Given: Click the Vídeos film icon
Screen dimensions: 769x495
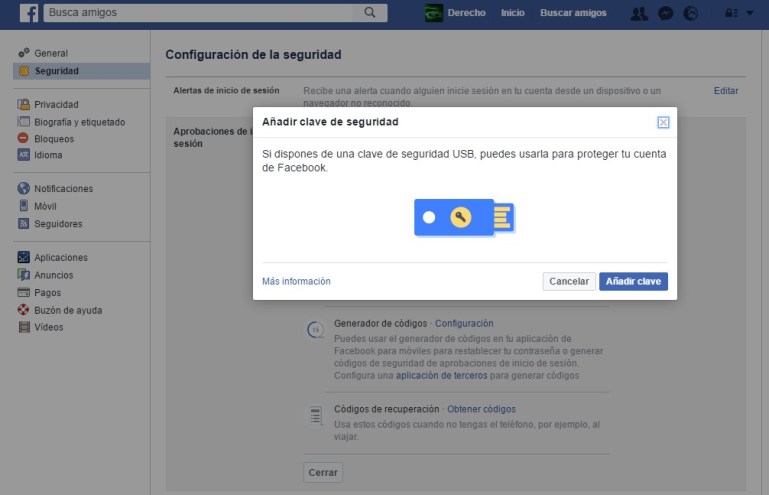Looking at the screenshot, I should point(24,327).
